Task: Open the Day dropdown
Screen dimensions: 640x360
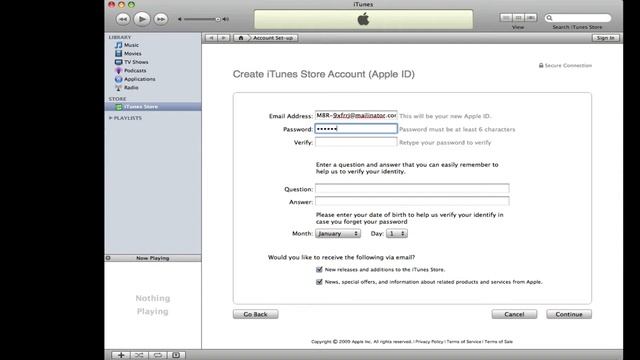Action: coord(397,233)
